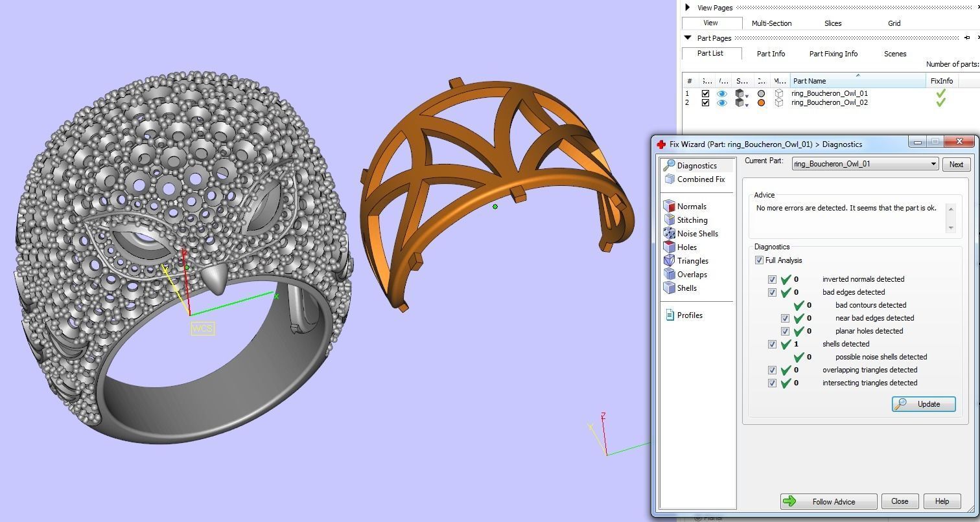This screenshot has width=980, height=522.
Task: Select the Part List tab
Action: tap(710, 53)
